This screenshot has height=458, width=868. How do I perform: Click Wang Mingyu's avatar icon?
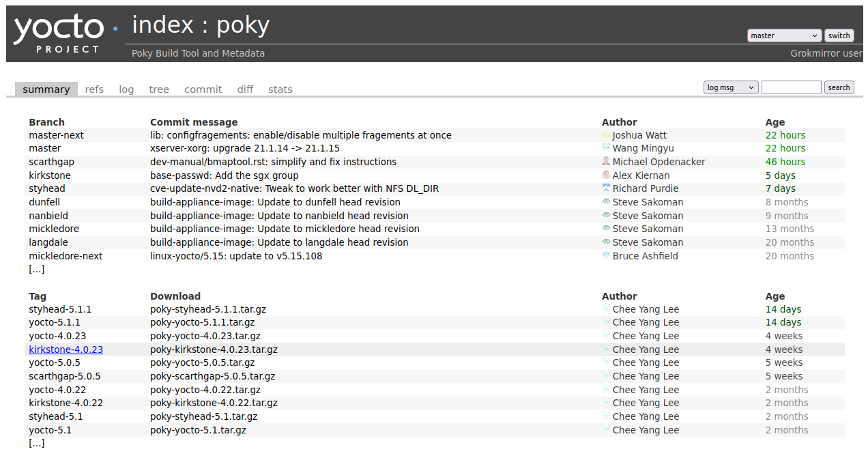coord(606,148)
